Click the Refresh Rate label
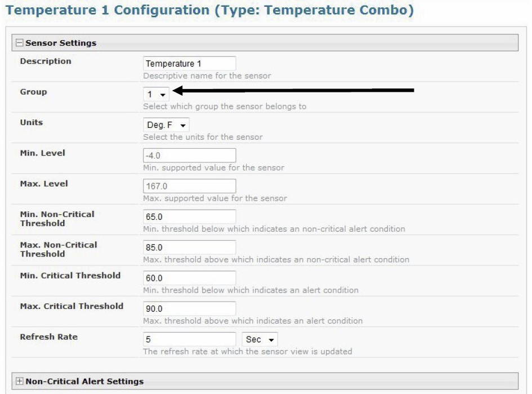The image size is (532, 394). click(49, 337)
